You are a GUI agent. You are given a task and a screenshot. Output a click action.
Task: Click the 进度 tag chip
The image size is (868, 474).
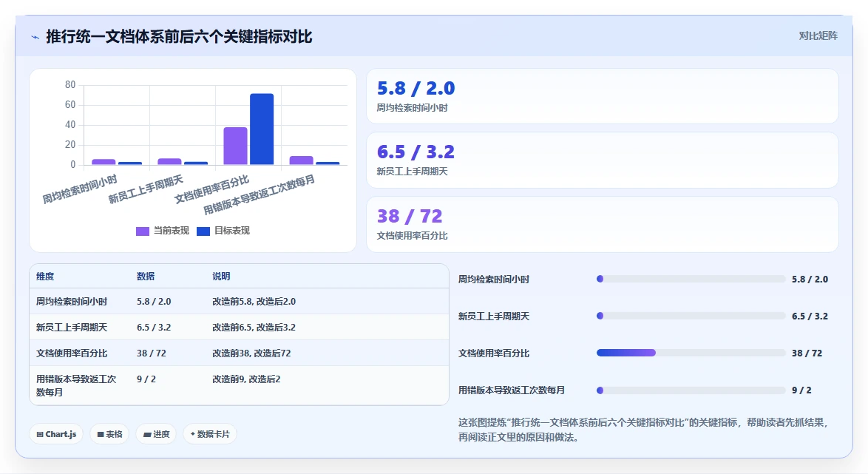pyautogui.click(x=156, y=434)
